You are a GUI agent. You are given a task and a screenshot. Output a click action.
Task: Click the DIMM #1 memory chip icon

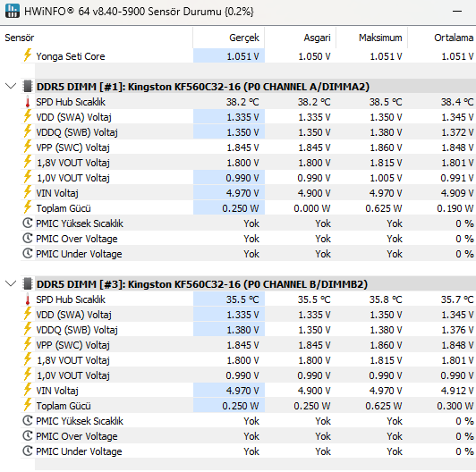28,87
